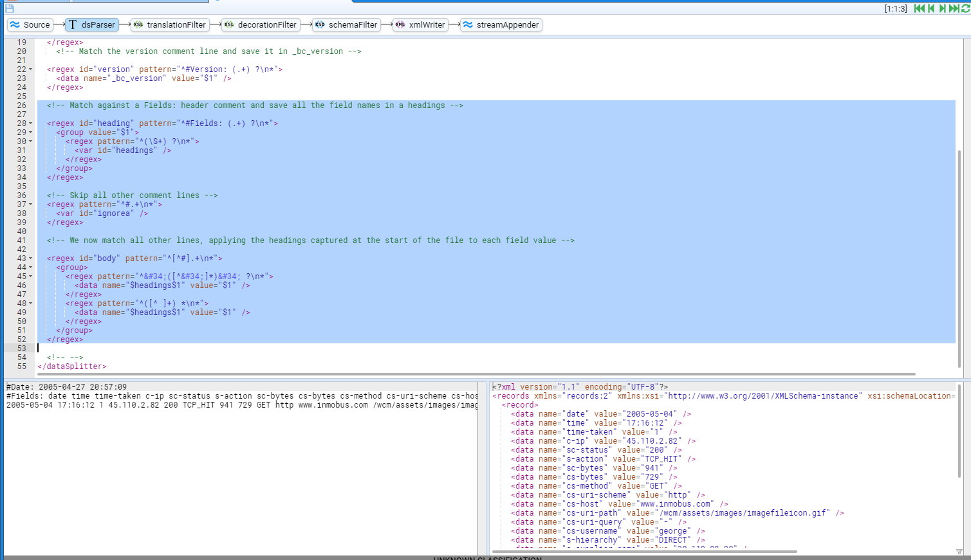Click the save icon in top toolbar
The image size is (971, 560).
pos(9,8)
